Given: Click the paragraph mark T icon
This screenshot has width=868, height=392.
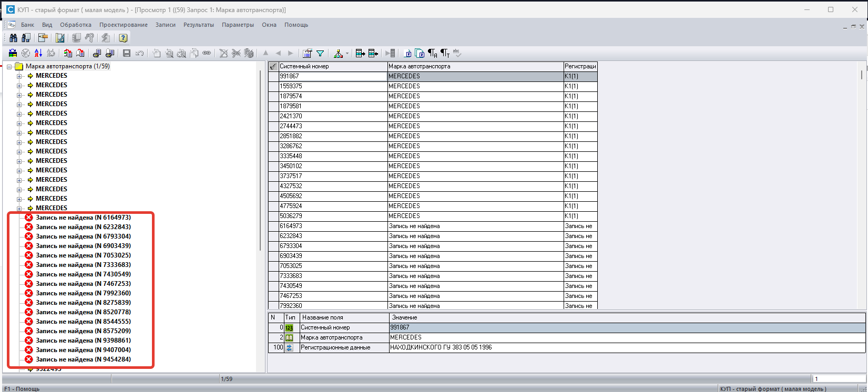Looking at the screenshot, I should coord(445,53).
